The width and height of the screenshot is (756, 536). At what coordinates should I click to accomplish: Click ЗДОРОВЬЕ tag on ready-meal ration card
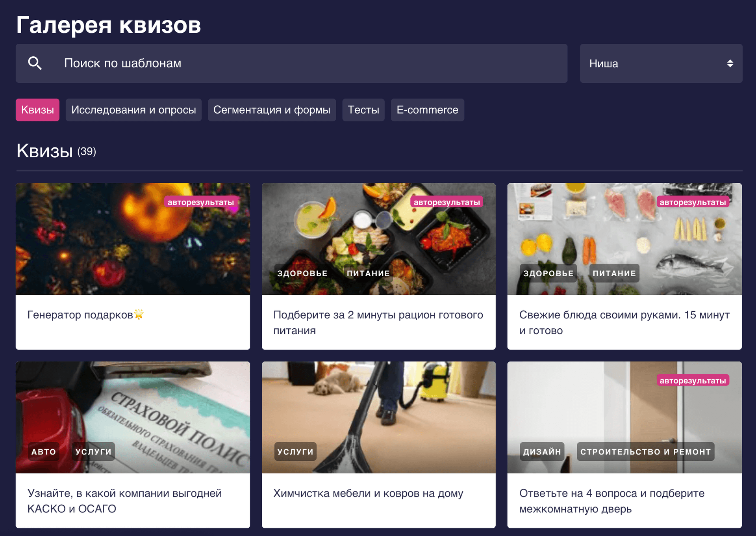(302, 273)
